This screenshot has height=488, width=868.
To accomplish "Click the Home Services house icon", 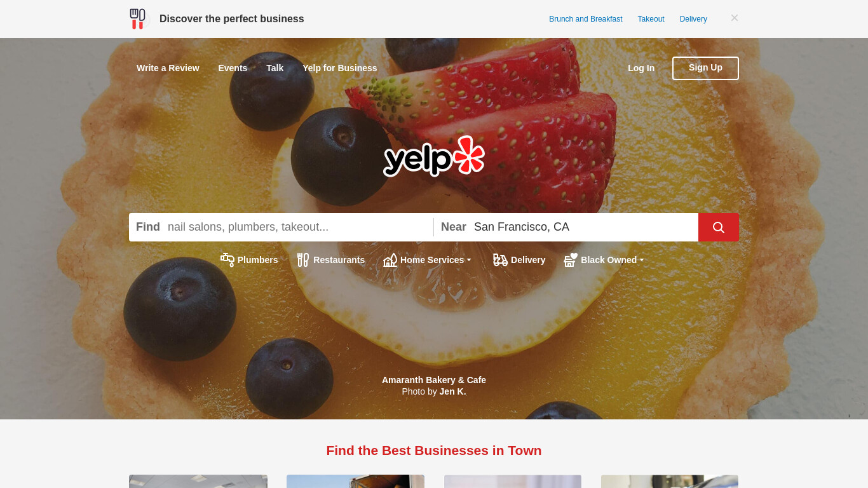I will 390,260.
